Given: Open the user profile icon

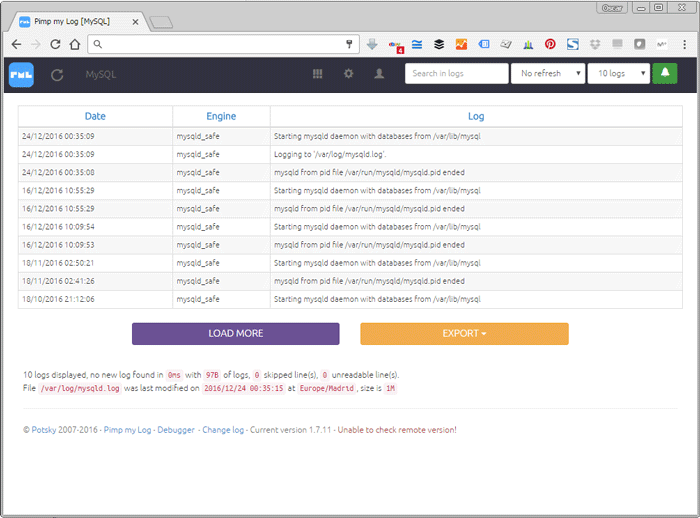Looking at the screenshot, I should [379, 74].
